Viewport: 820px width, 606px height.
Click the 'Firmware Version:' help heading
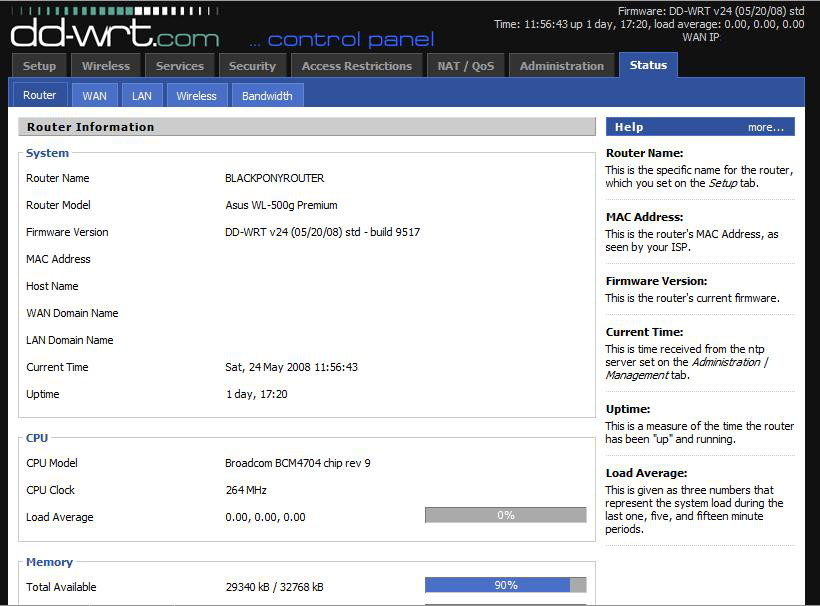tap(656, 281)
